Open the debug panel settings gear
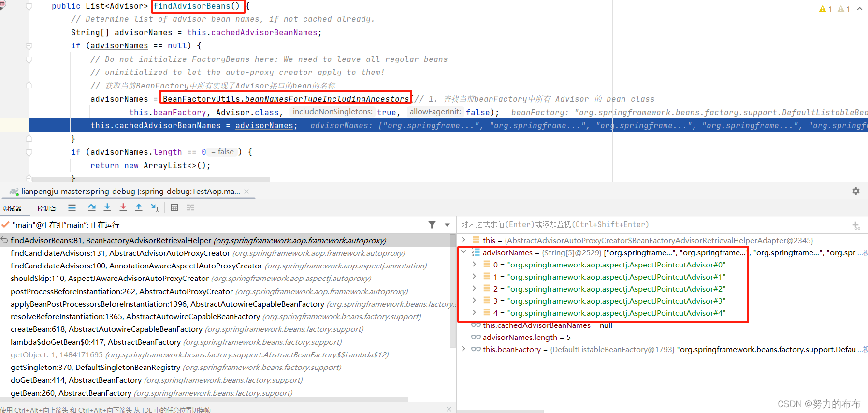Screen dimensions: 868x413 tap(856, 191)
